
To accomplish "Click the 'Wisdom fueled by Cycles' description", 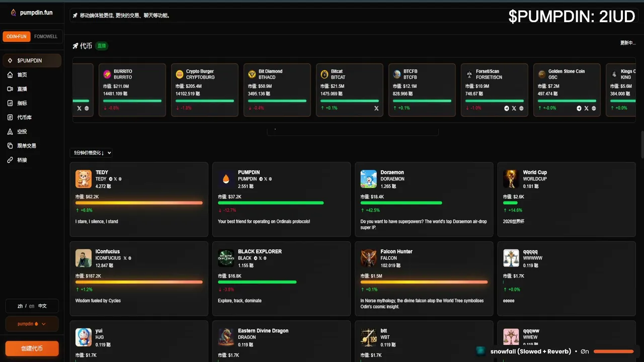I will (98, 301).
